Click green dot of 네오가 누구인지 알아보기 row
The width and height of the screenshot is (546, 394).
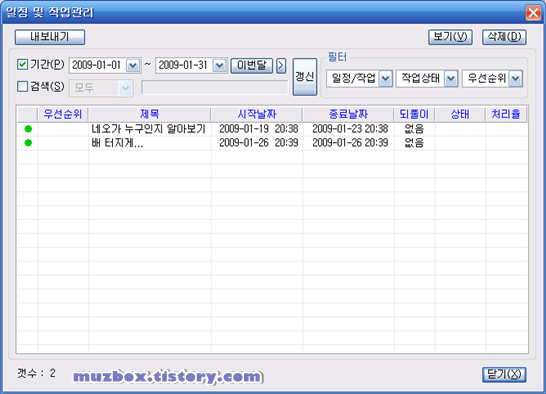28,129
